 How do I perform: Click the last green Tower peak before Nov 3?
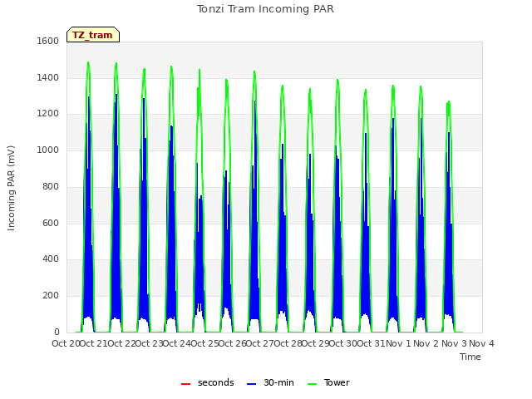click(x=449, y=101)
